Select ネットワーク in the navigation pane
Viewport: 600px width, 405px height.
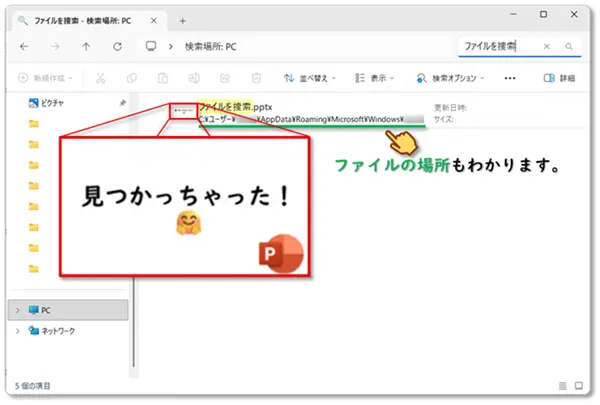[52, 331]
